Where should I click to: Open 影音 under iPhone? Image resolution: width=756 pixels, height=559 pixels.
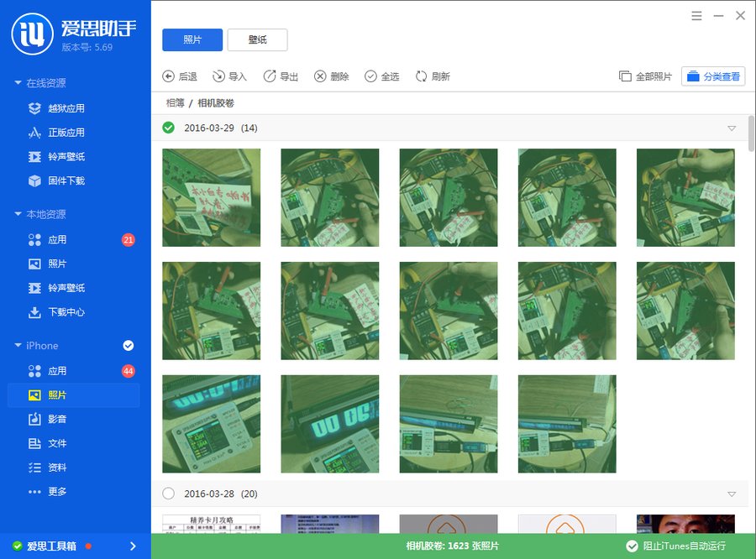click(48, 420)
